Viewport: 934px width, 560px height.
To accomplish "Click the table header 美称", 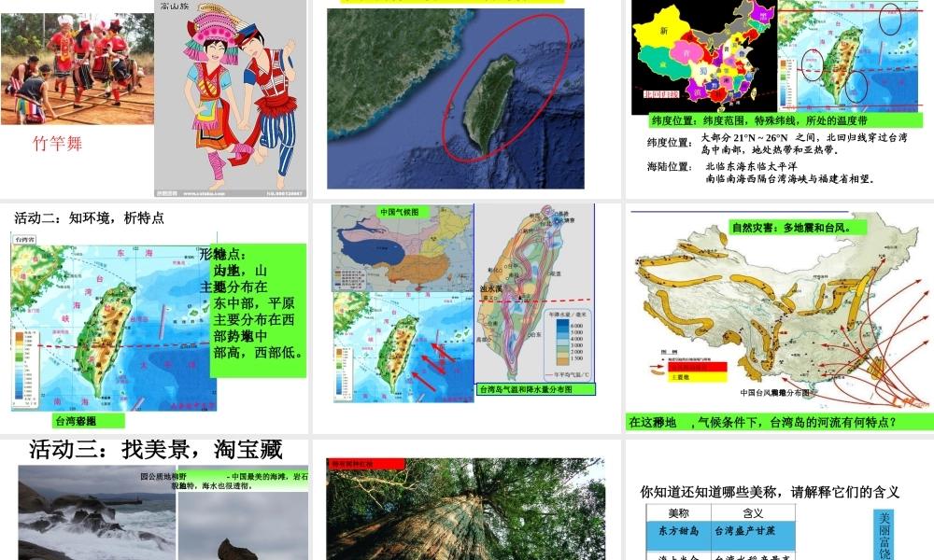I will click(x=678, y=513).
